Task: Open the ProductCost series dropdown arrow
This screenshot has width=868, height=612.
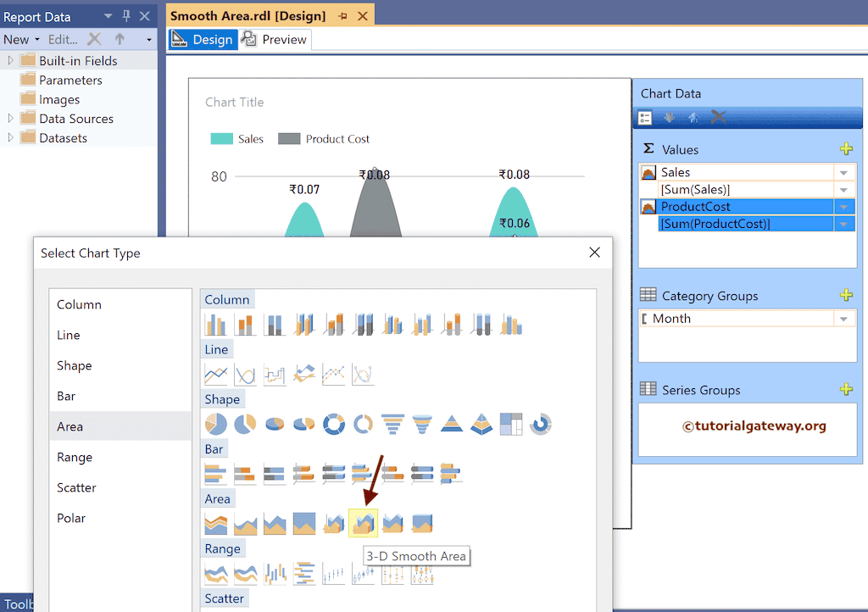Action: 843,207
